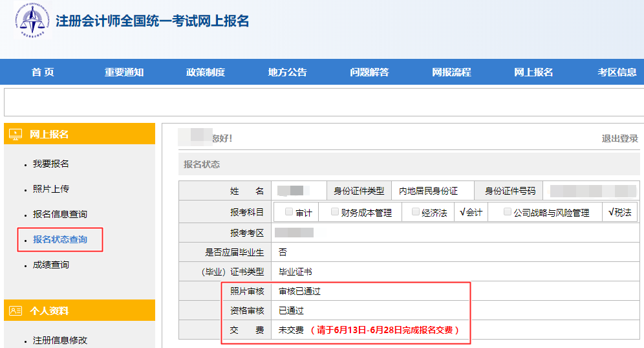Screen dimensions: 644x348
Task: Click the 退出登录 logout link
Action: pyautogui.click(x=619, y=138)
